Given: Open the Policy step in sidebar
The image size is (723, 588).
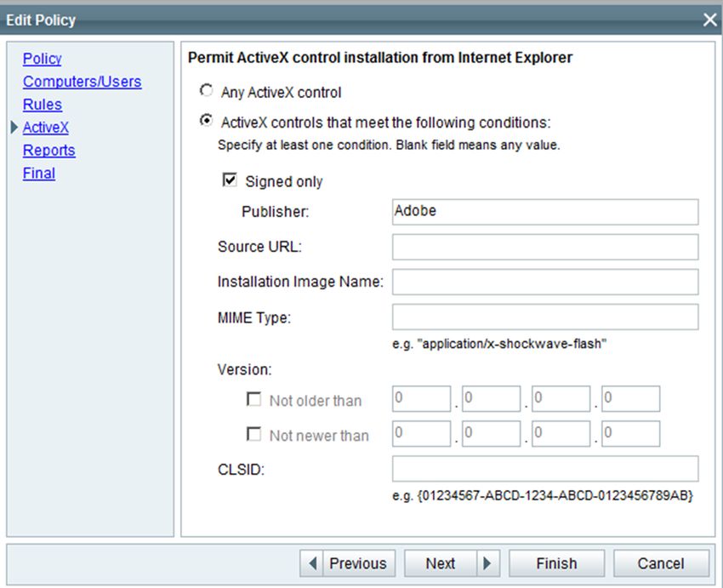Looking at the screenshot, I should (42, 59).
